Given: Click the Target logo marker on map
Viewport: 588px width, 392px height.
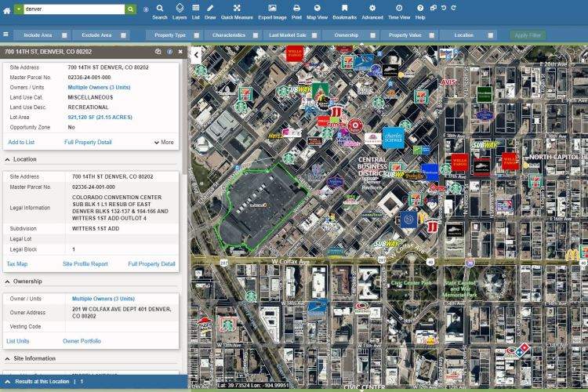Looking at the screenshot, I should pyautogui.click(x=354, y=125).
